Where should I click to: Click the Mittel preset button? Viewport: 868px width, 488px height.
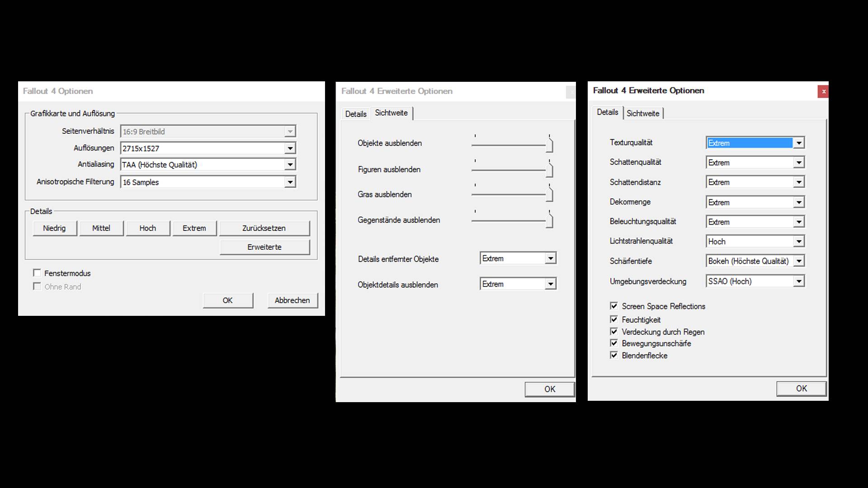[101, 228]
